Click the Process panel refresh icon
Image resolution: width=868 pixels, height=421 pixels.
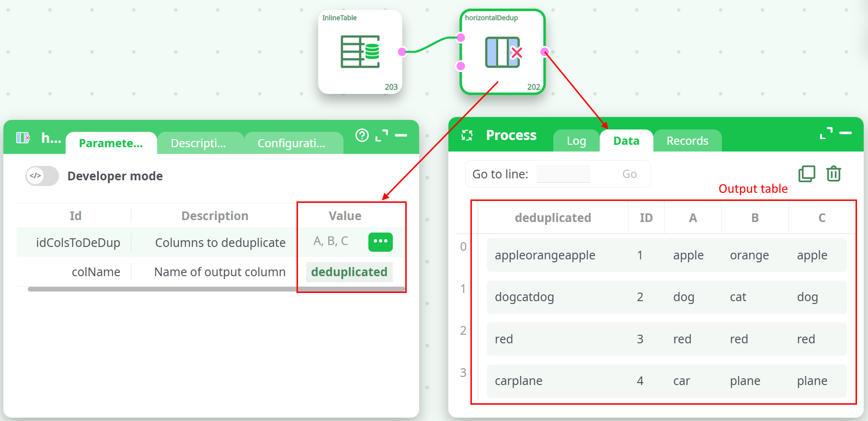click(x=467, y=135)
